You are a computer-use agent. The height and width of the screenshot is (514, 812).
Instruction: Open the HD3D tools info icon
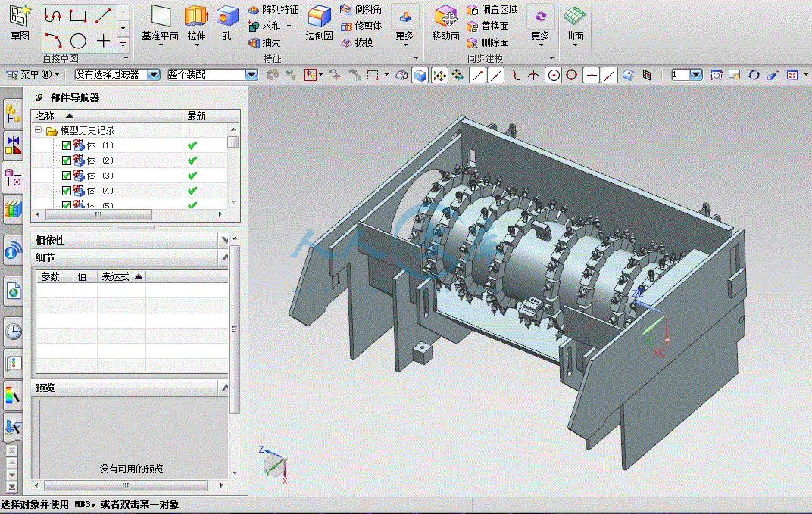[x=13, y=250]
